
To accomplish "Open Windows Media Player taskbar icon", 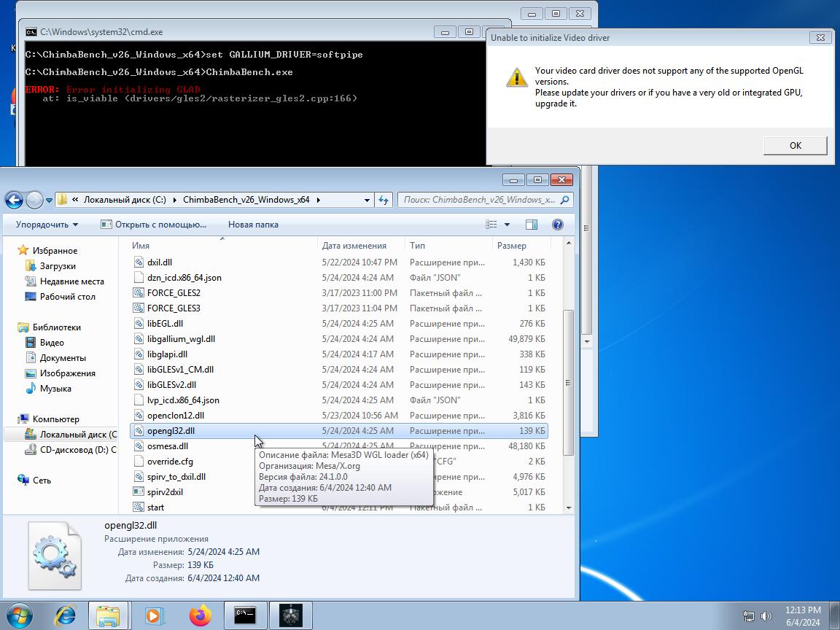I will (155, 615).
